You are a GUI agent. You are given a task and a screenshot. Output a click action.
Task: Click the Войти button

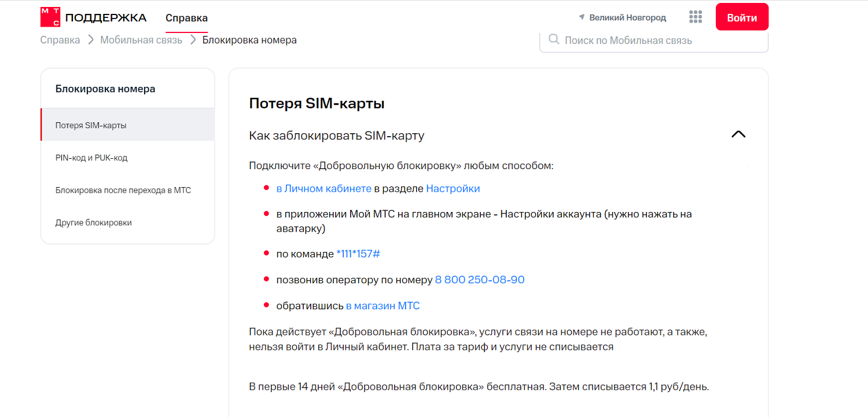tap(742, 17)
